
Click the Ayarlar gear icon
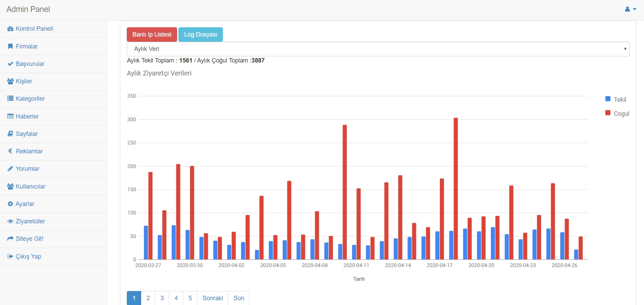(10, 204)
